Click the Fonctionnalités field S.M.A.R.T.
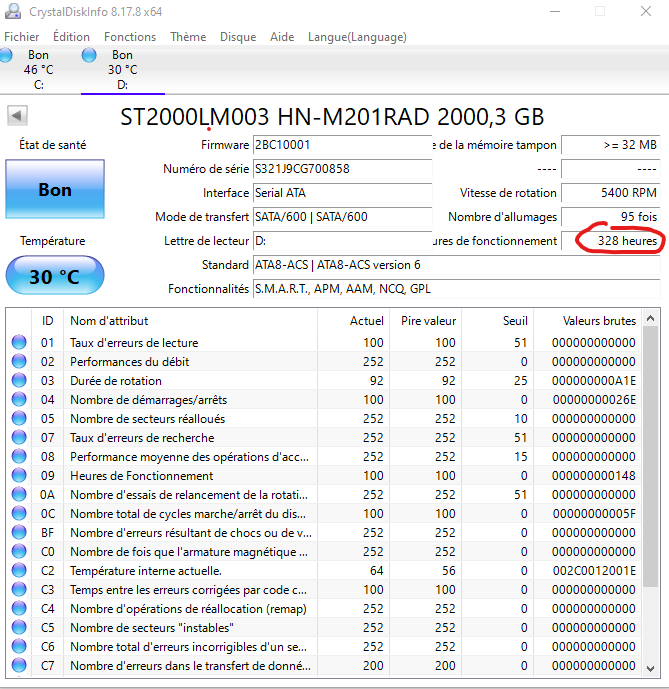The height and width of the screenshot is (689, 669). tap(457, 289)
